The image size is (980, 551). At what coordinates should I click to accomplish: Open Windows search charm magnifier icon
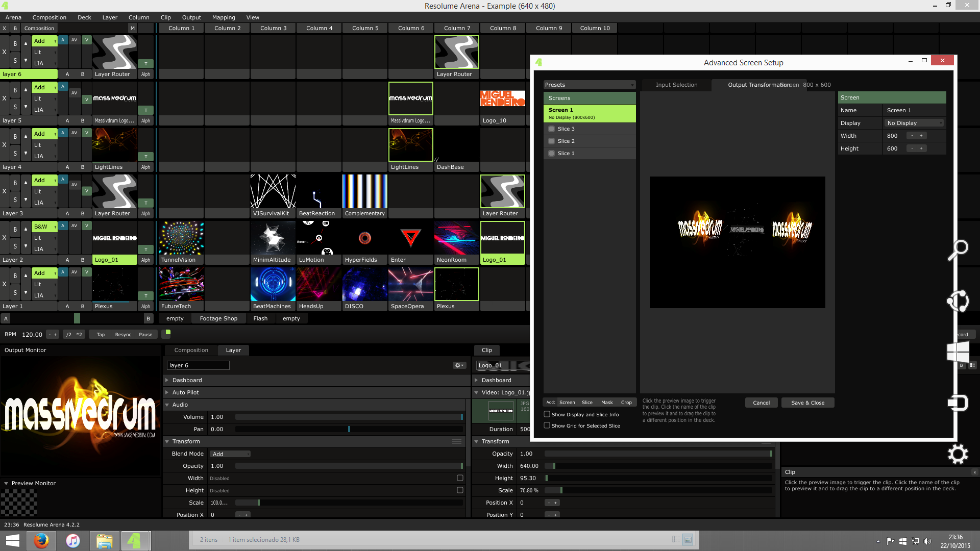[x=958, y=250]
